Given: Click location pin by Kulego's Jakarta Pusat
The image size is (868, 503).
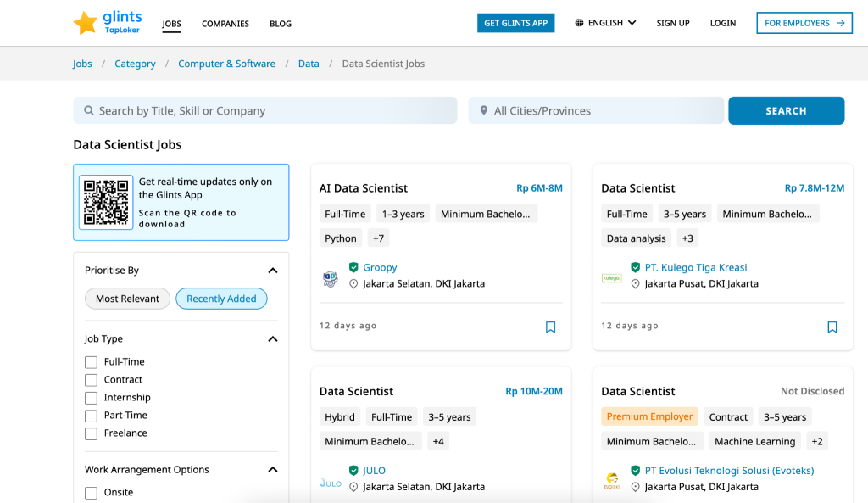Looking at the screenshot, I should point(635,283).
